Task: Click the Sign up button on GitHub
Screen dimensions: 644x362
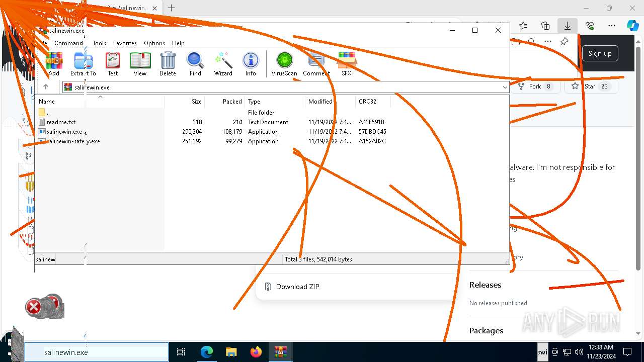Action: click(600, 53)
